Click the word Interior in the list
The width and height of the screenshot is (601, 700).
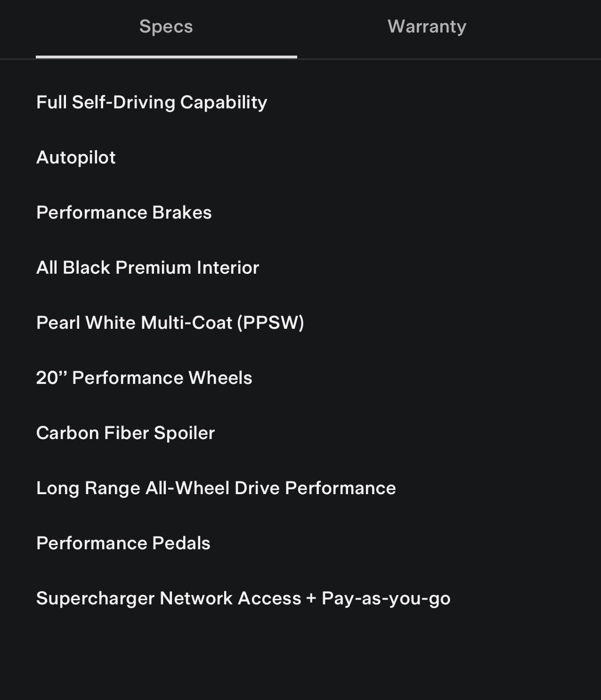[228, 268]
